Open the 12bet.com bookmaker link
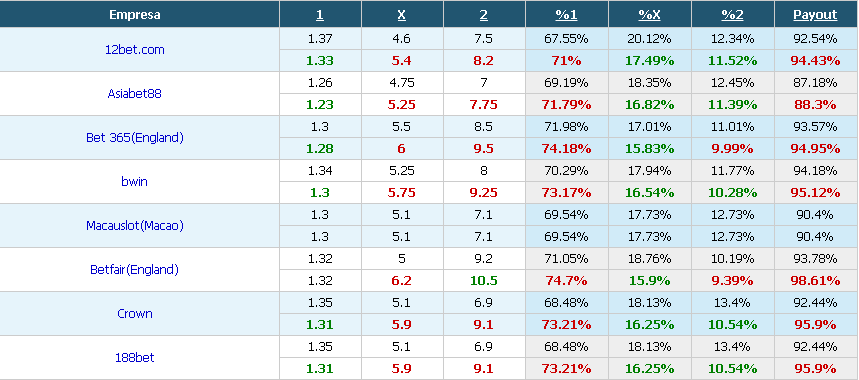 (x=135, y=50)
